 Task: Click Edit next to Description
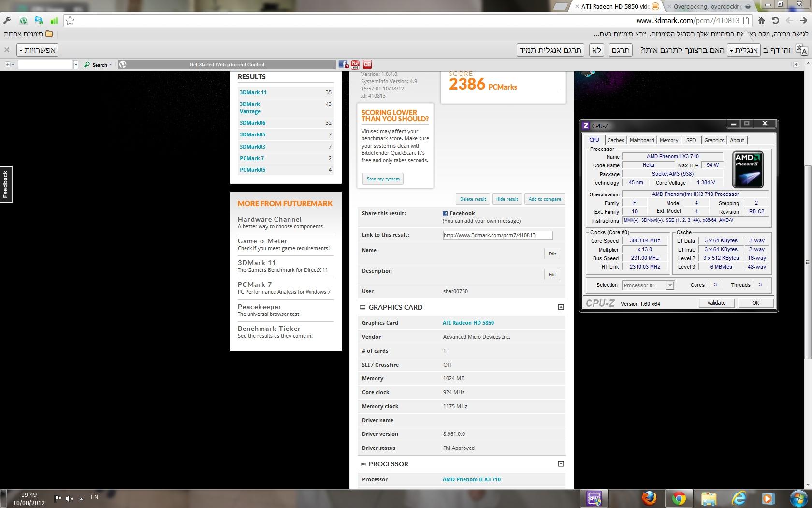[x=552, y=274]
